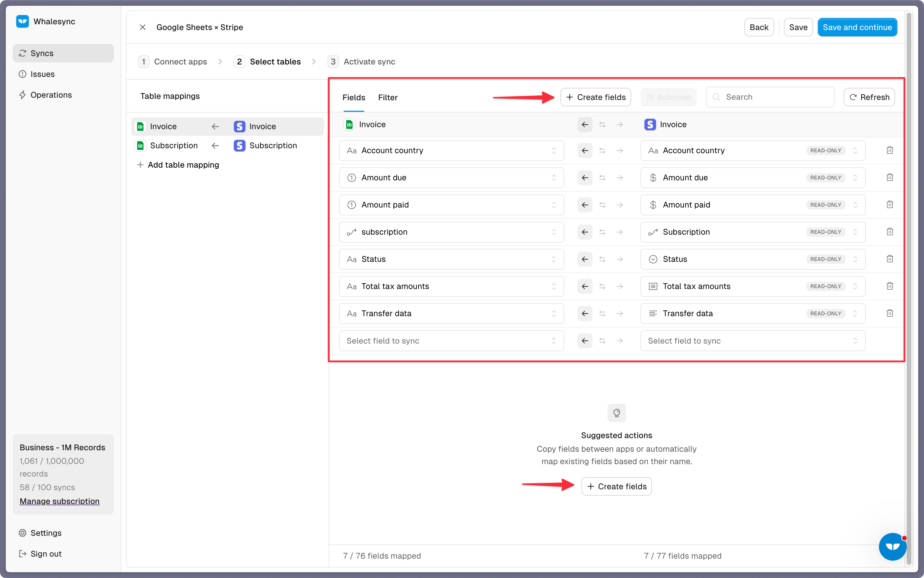Open Google Sheets Amount due field dropdown
This screenshot has width=924, height=578.
pos(451,178)
